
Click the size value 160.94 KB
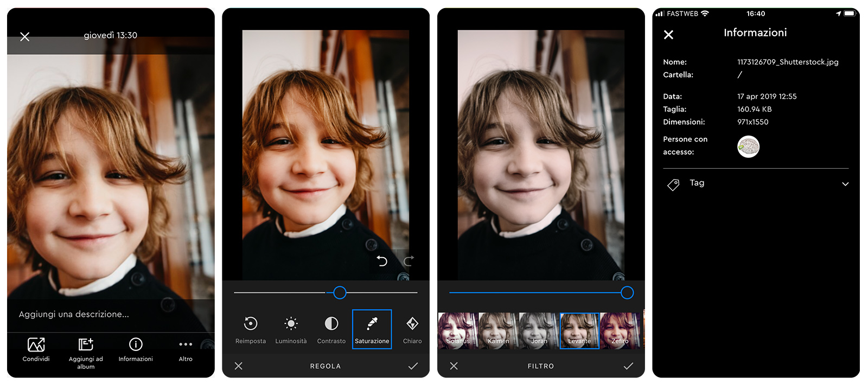(x=755, y=109)
